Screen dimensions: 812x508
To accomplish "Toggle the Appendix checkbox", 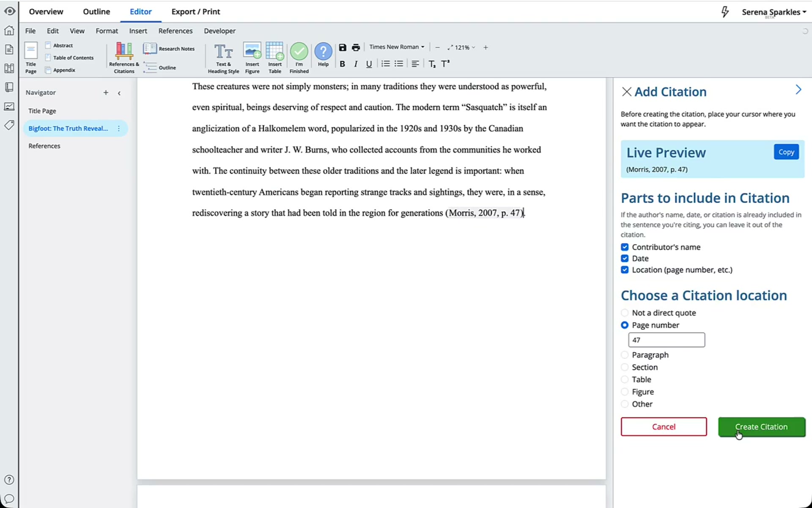I will [48, 70].
